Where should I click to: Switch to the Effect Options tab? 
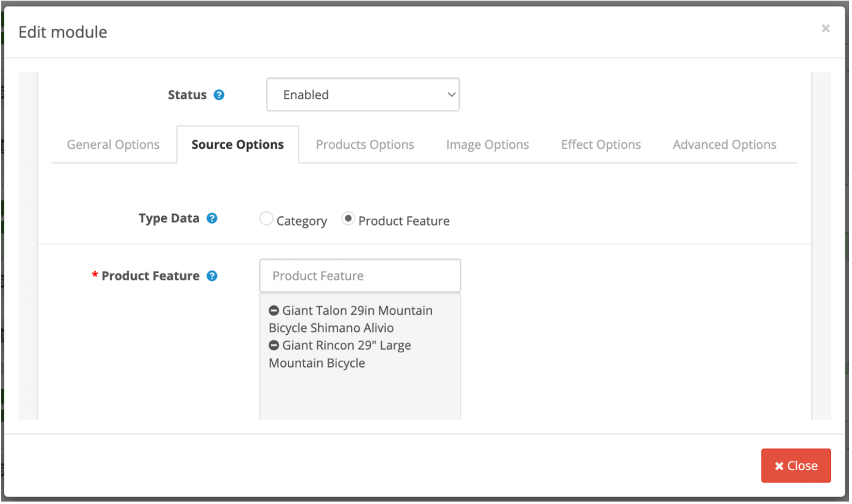click(x=601, y=145)
